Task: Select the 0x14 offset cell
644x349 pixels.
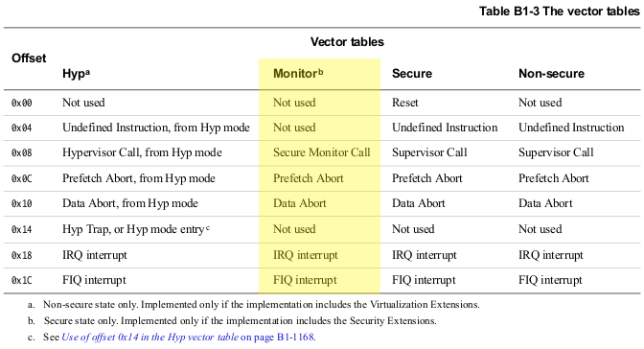Action: (x=22, y=229)
